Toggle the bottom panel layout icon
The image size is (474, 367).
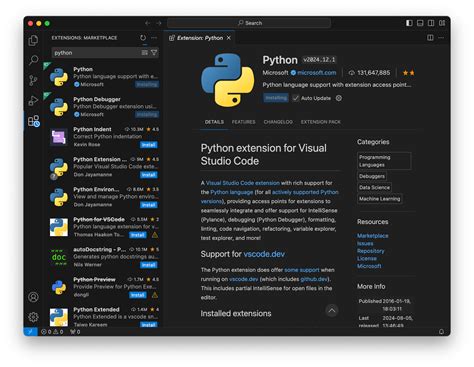[420, 23]
